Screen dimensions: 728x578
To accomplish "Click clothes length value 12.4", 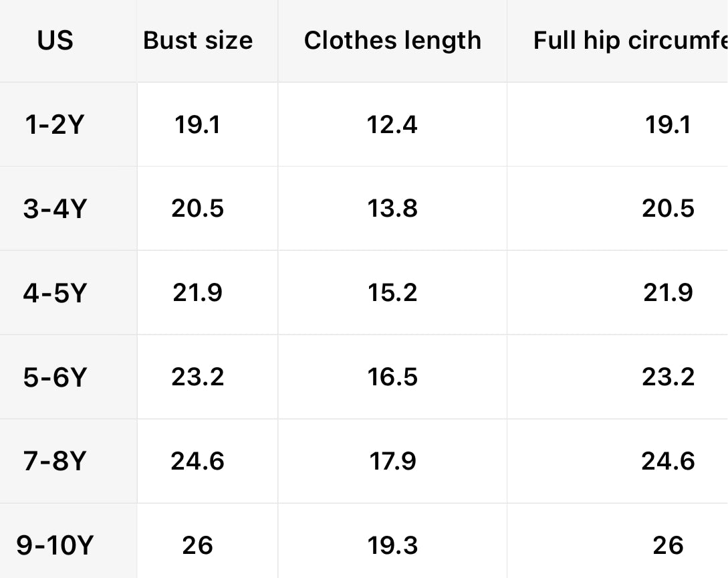I will tap(392, 125).
